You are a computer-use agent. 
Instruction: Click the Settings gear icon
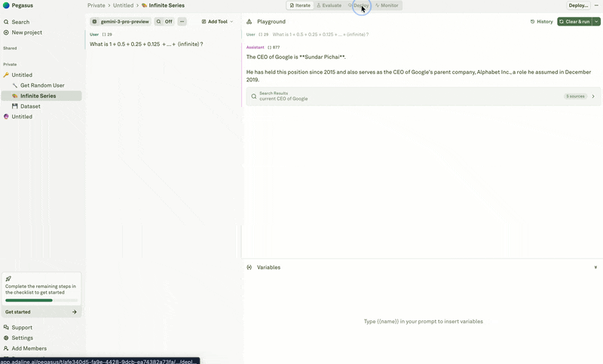(6, 338)
